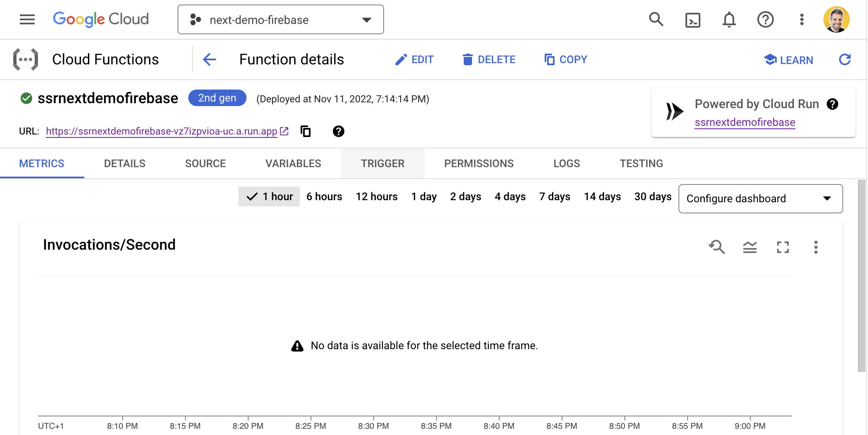
Task: Open Invocations/Second chart more options
Action: click(816, 247)
